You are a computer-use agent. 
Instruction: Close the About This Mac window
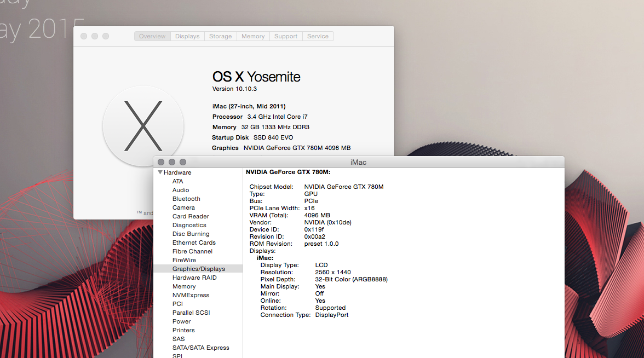pyautogui.click(x=84, y=36)
